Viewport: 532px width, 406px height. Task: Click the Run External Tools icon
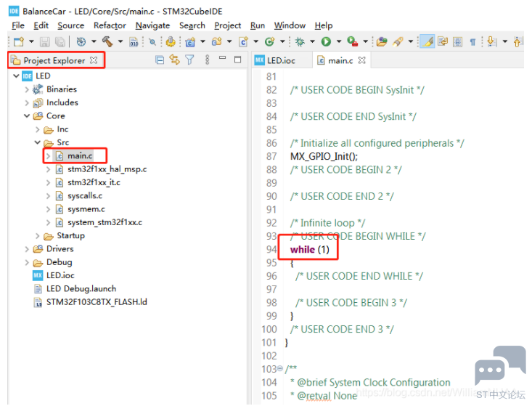click(353, 41)
